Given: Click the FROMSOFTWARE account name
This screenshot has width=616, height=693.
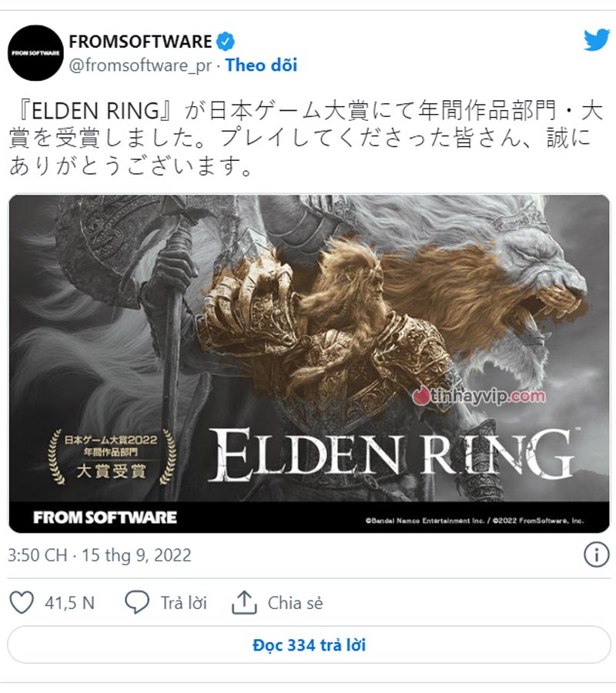Looking at the screenshot, I should pos(140,42).
